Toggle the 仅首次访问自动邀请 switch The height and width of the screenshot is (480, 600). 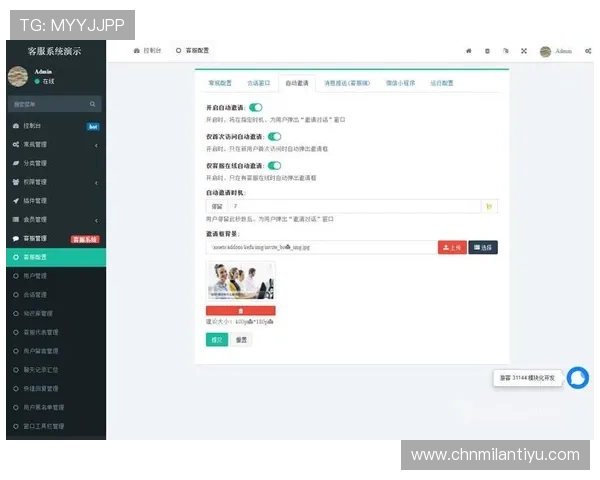coord(274,137)
